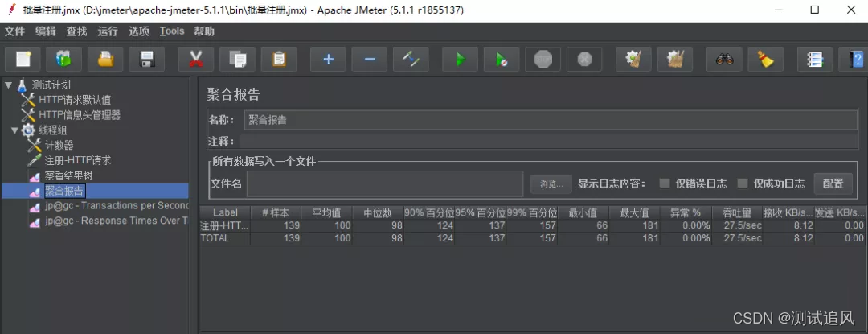Image resolution: width=868 pixels, height=334 pixels.
Task: Select 察看结果树 listener in tree
Action: [x=68, y=176]
